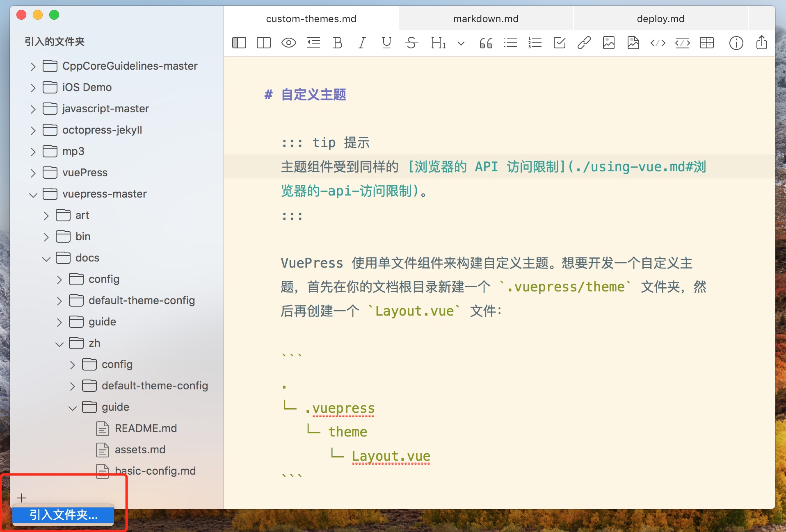The height and width of the screenshot is (532, 786).
Task: Open README.md in the file tree
Action: [146, 428]
